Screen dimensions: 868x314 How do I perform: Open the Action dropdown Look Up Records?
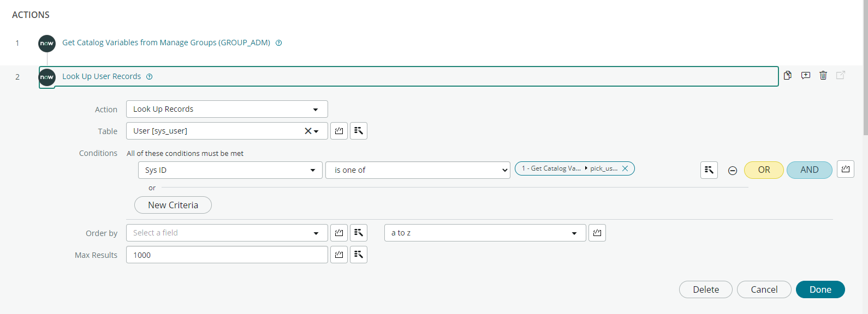point(227,109)
